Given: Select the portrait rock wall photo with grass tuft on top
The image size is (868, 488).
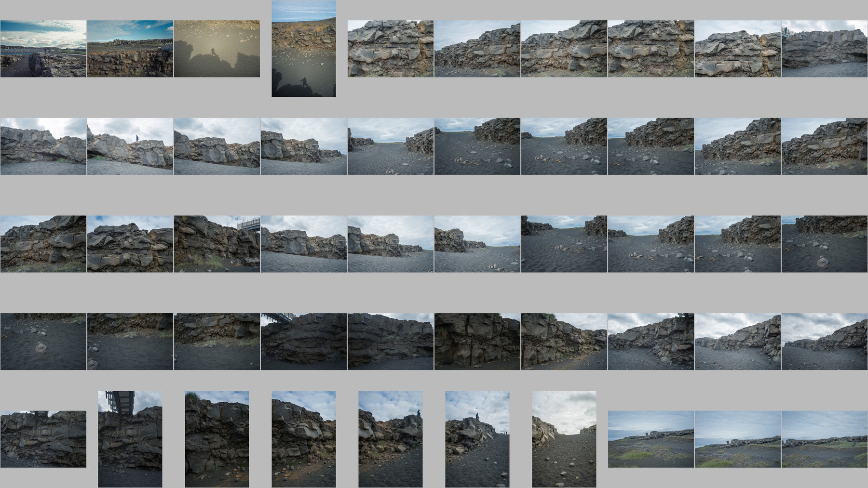Looking at the screenshot, I should pos(217,439).
